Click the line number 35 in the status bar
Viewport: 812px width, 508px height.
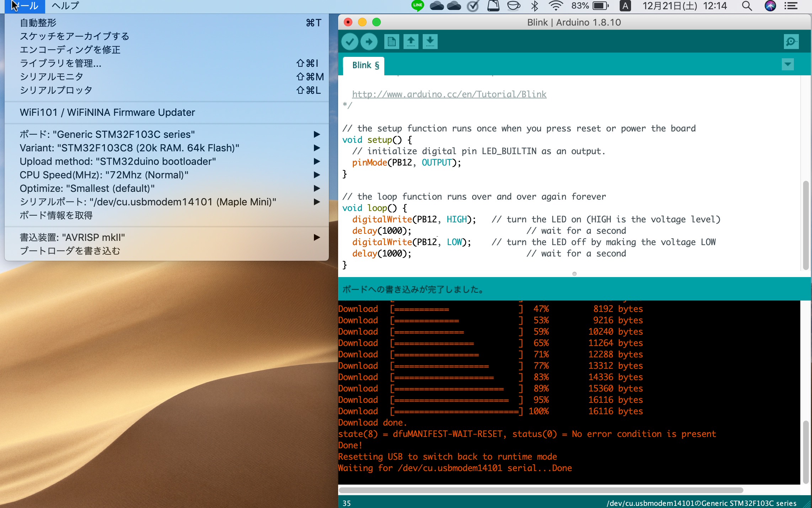[347, 503]
